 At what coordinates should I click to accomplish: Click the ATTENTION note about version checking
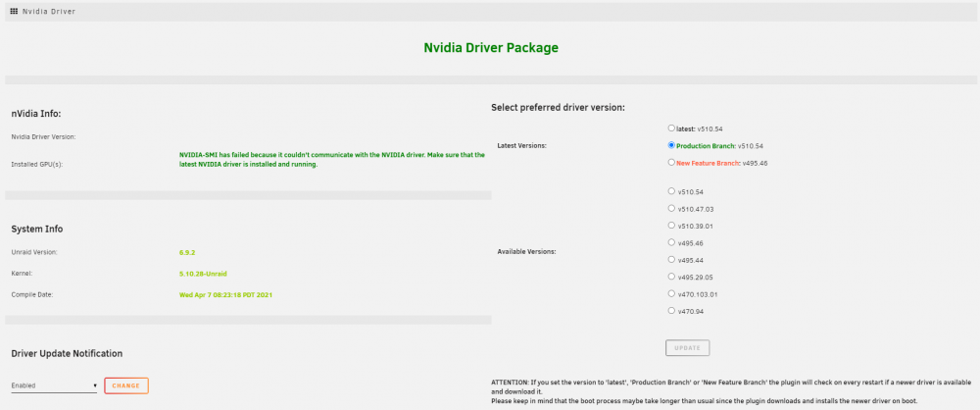[731, 386]
